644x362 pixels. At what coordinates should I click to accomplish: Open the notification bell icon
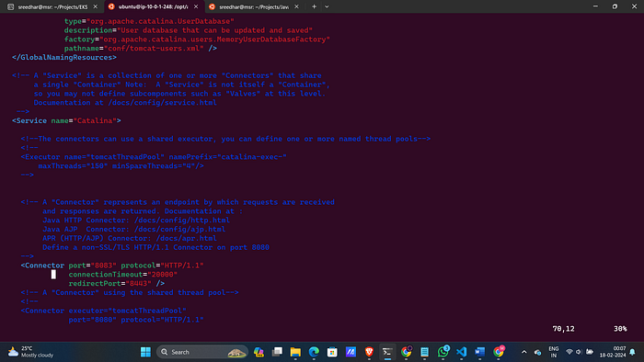pyautogui.click(x=633, y=352)
